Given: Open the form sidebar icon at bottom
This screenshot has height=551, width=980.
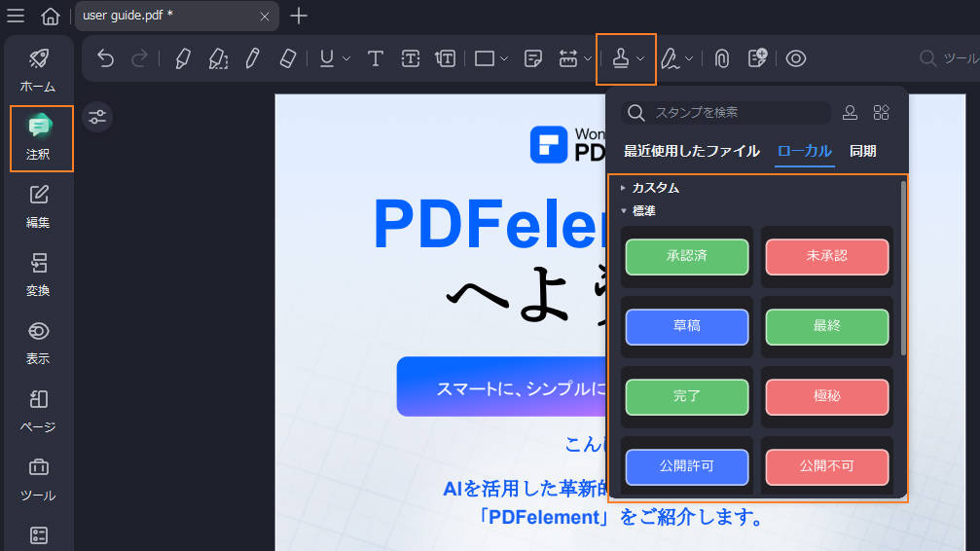Looking at the screenshot, I should (x=39, y=535).
